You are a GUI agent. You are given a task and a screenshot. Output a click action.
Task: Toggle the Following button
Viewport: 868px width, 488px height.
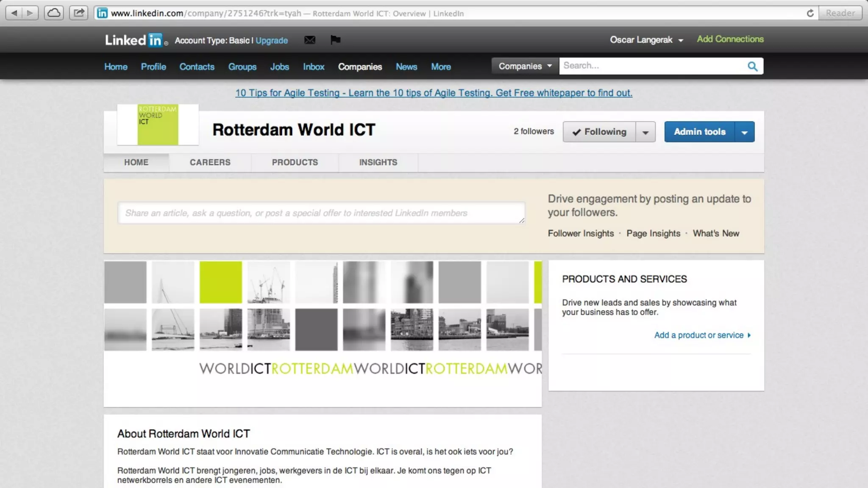pos(599,132)
